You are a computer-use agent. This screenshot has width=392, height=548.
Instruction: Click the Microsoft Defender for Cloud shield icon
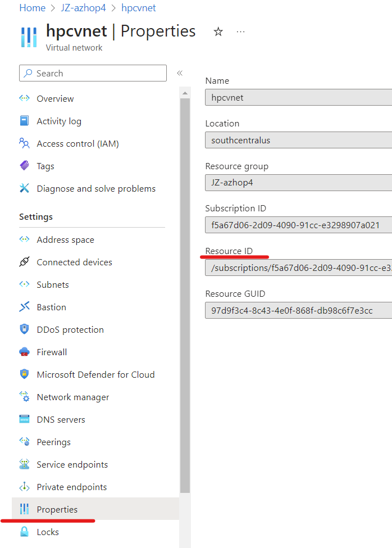point(24,374)
